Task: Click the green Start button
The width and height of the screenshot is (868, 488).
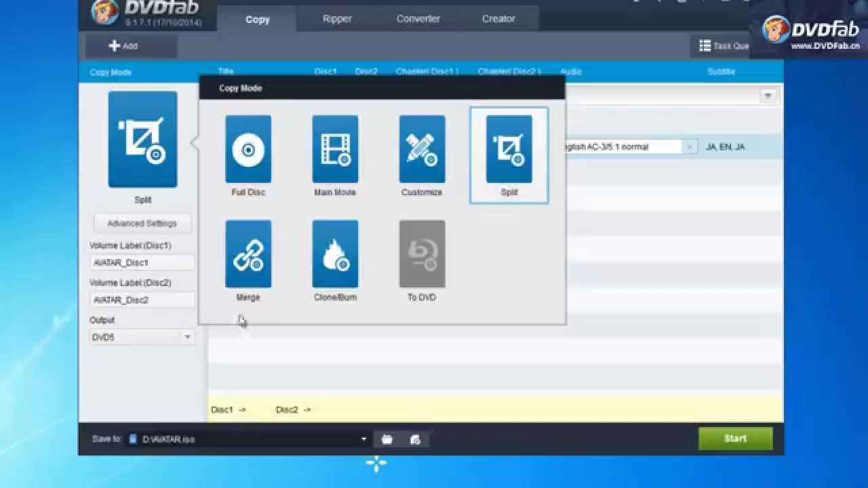Action: click(735, 439)
